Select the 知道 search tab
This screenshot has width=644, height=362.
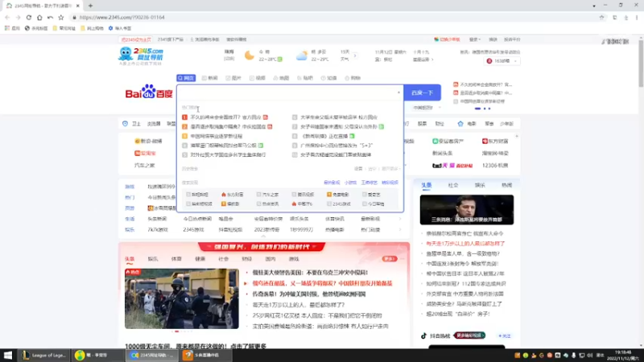click(329, 78)
